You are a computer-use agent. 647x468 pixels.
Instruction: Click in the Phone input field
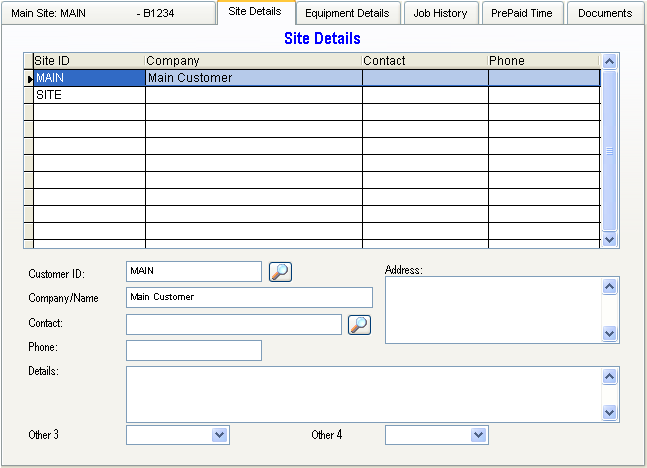(193, 350)
